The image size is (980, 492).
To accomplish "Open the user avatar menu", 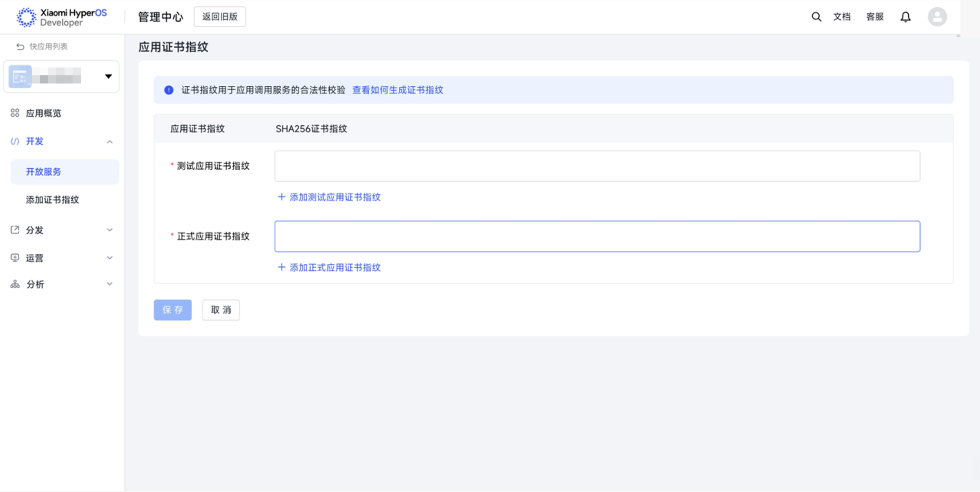I will pos(937,17).
